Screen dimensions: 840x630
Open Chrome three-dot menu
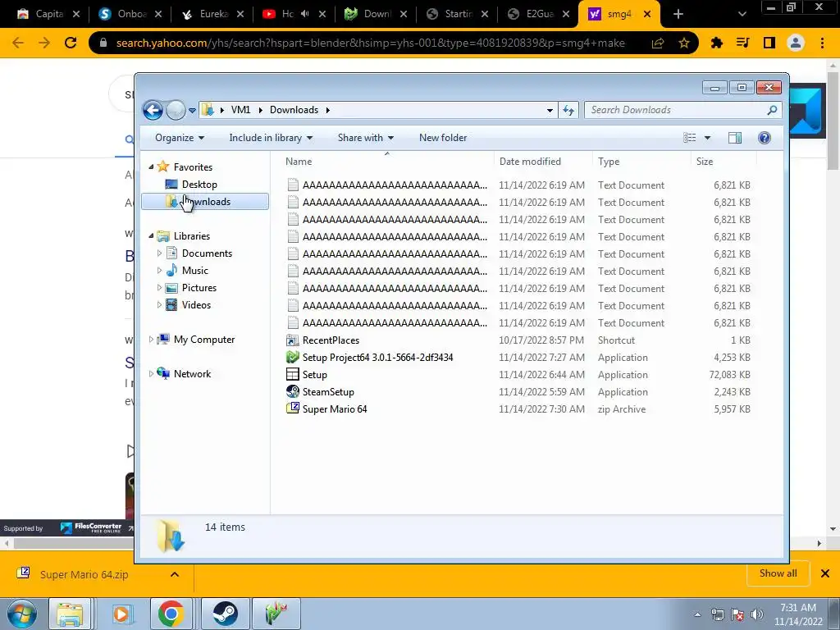[822, 43]
